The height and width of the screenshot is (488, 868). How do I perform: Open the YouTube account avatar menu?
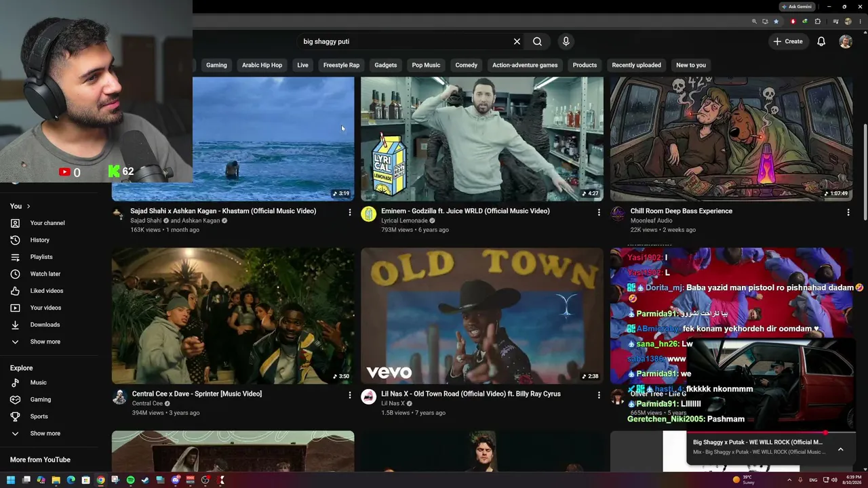(846, 41)
